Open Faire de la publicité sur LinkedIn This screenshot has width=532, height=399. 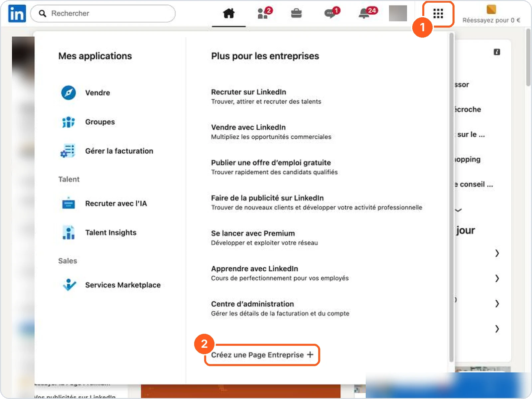tap(317, 202)
